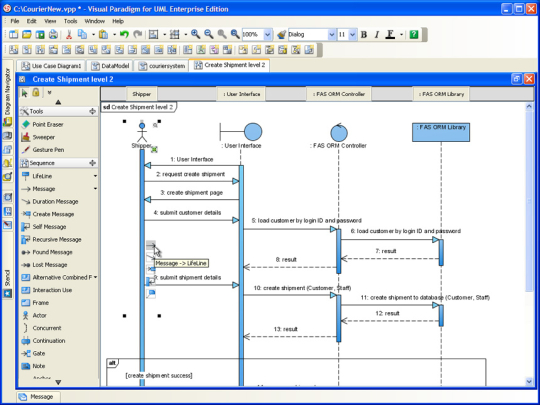Collapse the Tools palette group

pyautogui.click(x=92, y=111)
